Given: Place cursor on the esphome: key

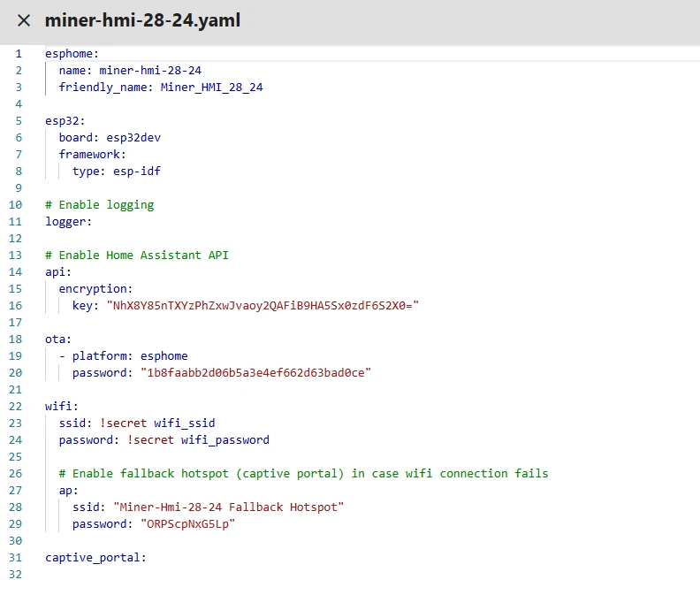Looking at the screenshot, I should 72,54.
